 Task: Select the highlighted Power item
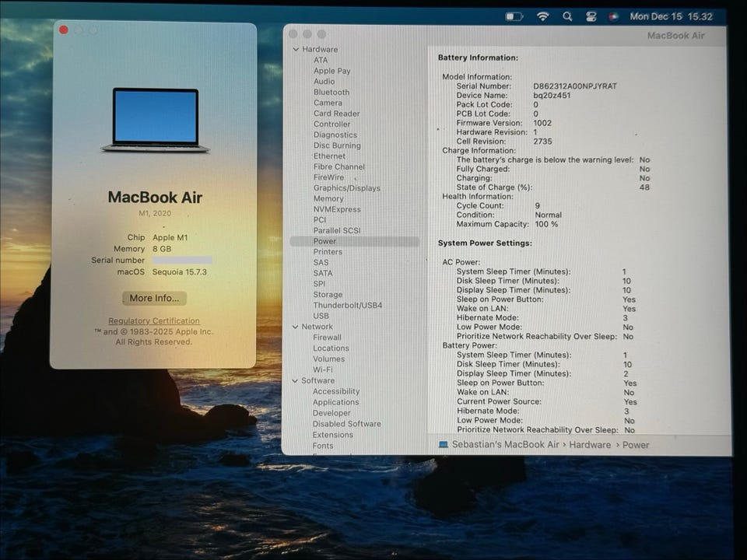click(355, 241)
